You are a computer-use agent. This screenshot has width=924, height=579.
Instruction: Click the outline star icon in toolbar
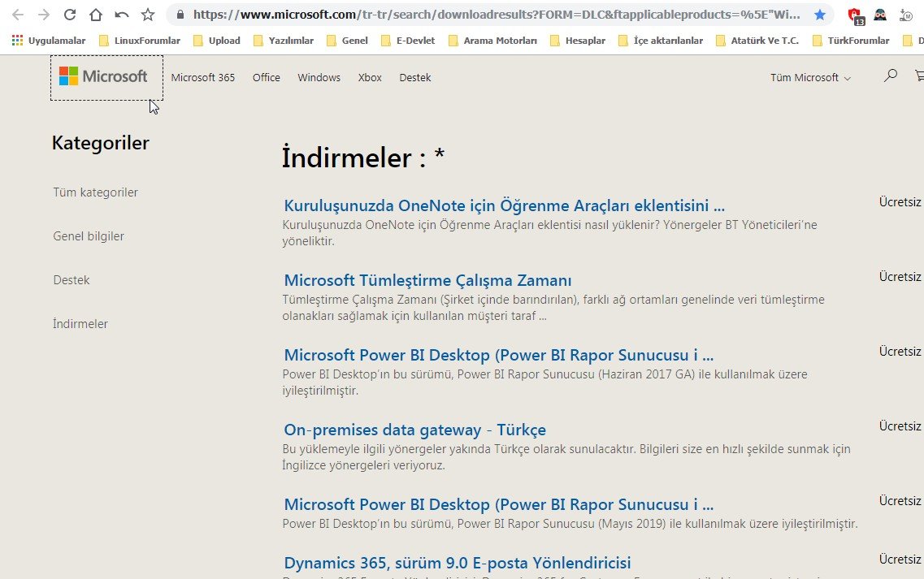pyautogui.click(x=147, y=15)
